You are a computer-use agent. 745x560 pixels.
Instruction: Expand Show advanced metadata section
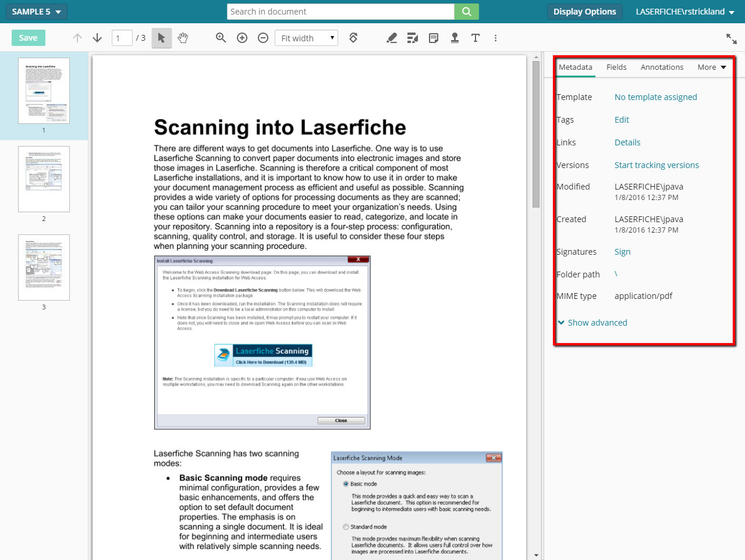pyautogui.click(x=593, y=323)
